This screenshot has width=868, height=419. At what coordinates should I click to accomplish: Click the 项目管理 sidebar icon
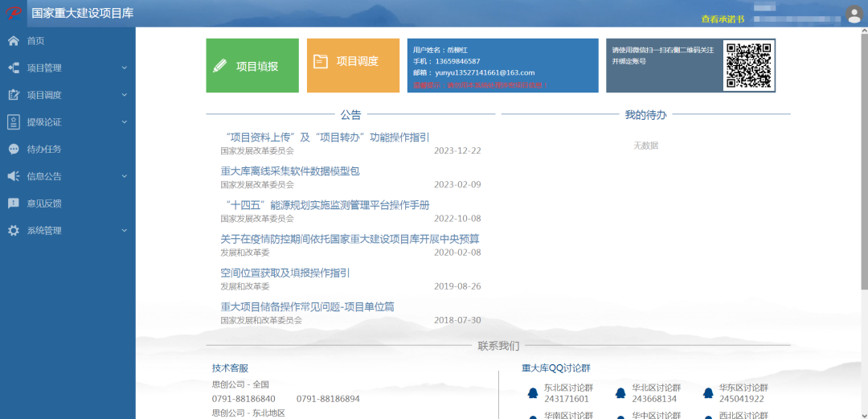(x=14, y=68)
